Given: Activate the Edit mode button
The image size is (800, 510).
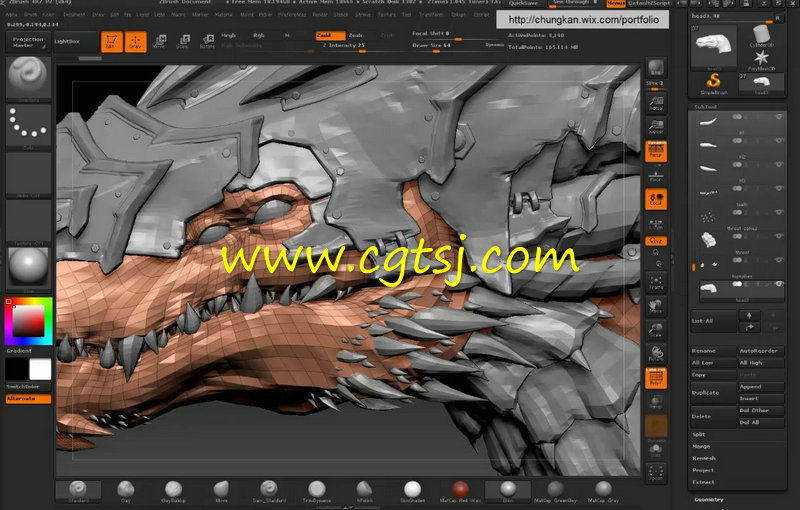Looking at the screenshot, I should (x=112, y=42).
